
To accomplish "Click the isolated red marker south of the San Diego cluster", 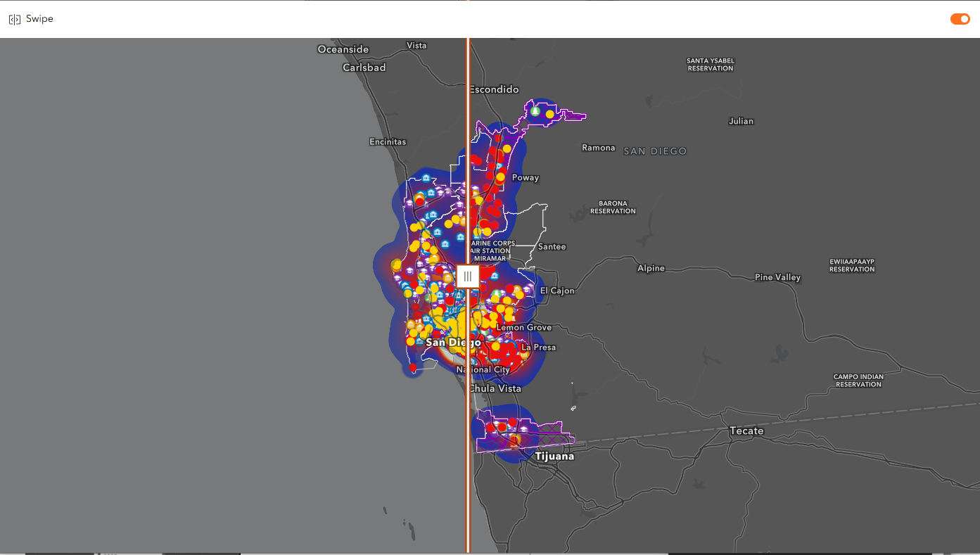I will [412, 367].
